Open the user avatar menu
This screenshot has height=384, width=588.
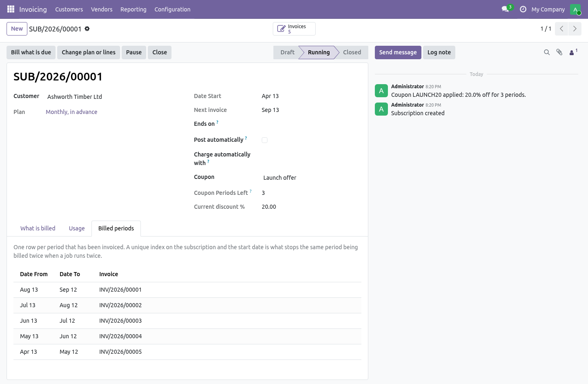click(575, 9)
